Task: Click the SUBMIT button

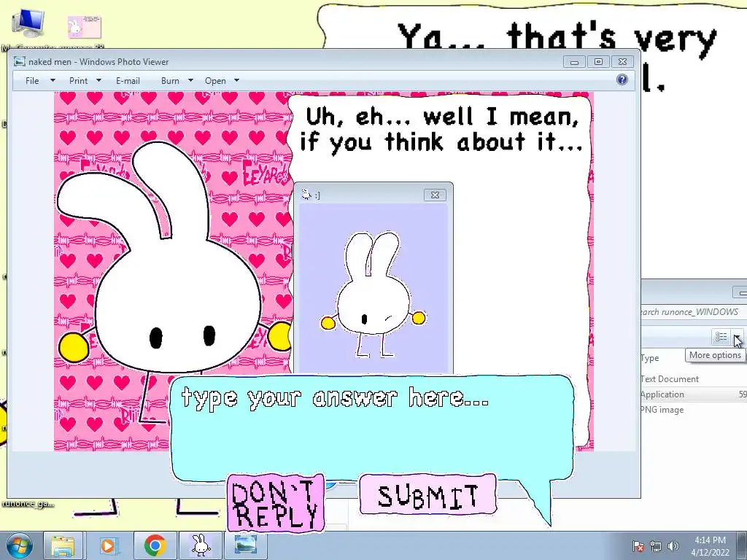Action: [427, 495]
